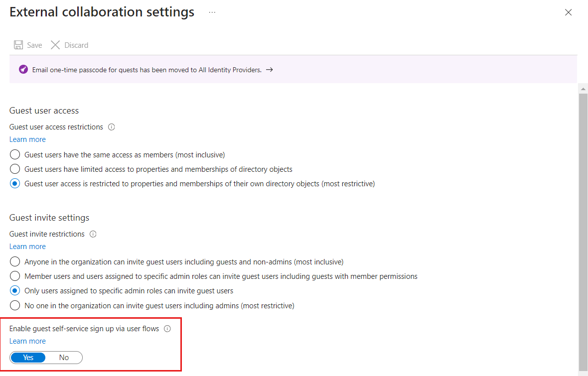Click the Discard X icon
This screenshot has width=588, height=376.
click(x=55, y=45)
